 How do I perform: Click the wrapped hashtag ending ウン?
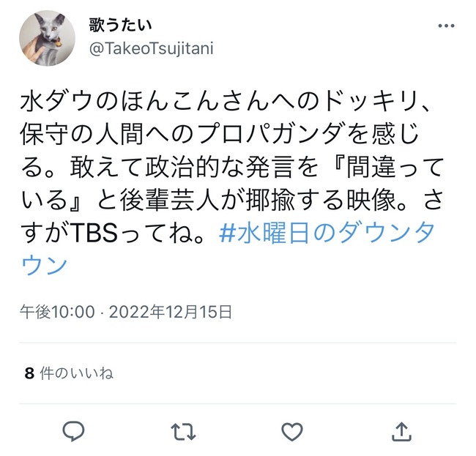(x=45, y=265)
